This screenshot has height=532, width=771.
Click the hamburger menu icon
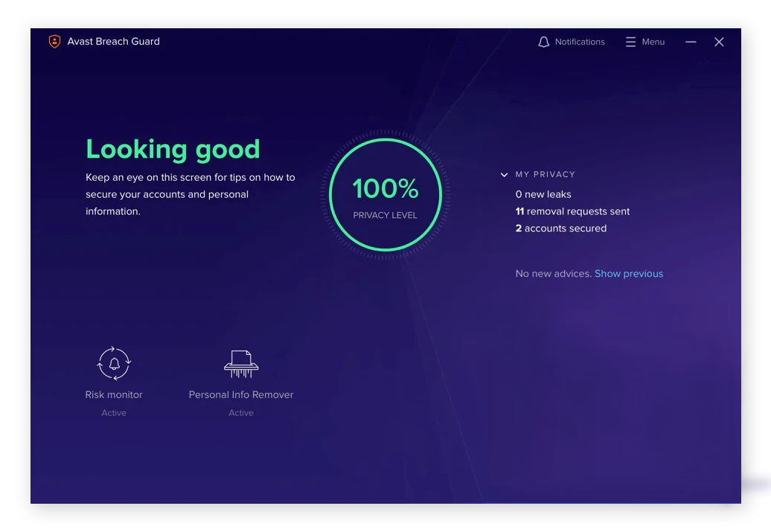coord(630,42)
